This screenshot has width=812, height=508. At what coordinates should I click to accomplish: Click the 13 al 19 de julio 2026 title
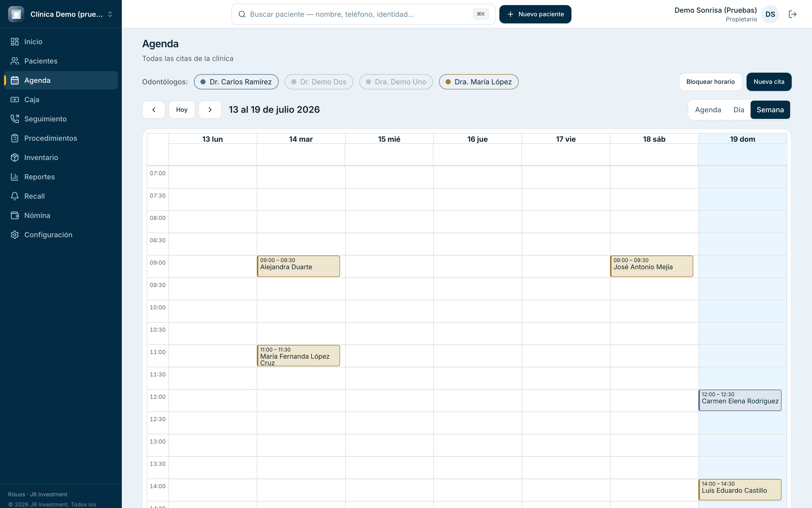click(274, 110)
